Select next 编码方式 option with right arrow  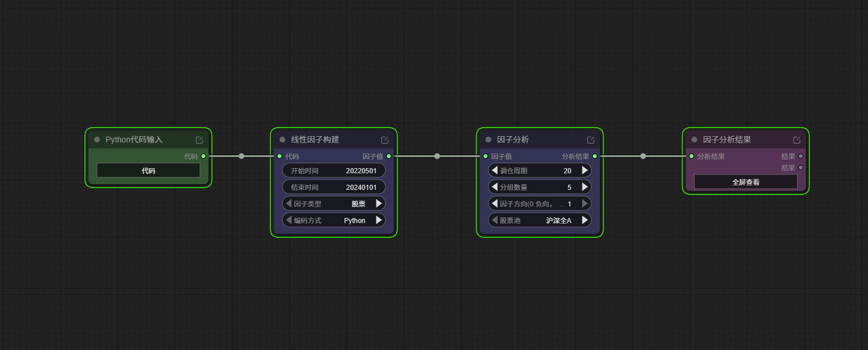click(x=379, y=220)
